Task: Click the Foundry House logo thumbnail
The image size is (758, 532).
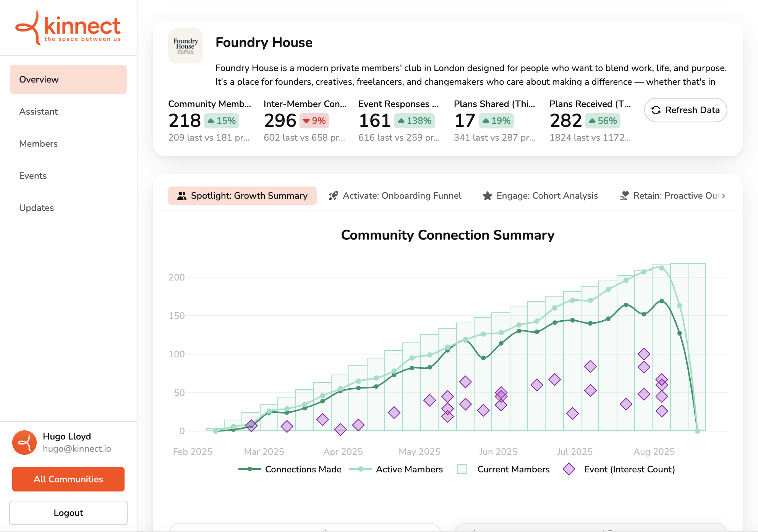Action: pos(186,46)
